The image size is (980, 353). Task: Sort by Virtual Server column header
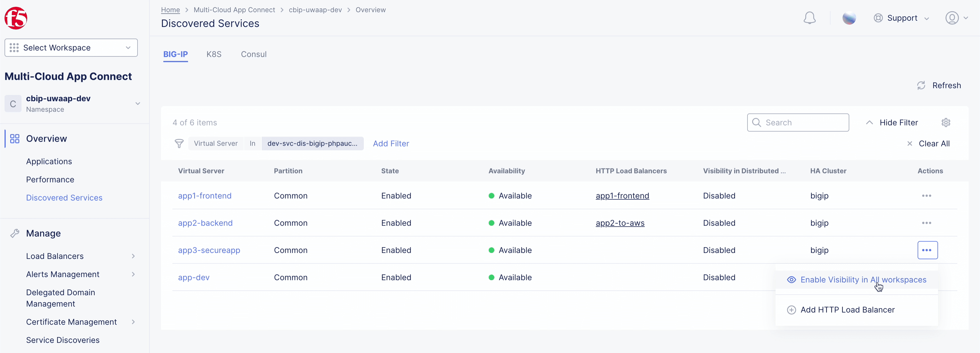[x=201, y=171]
